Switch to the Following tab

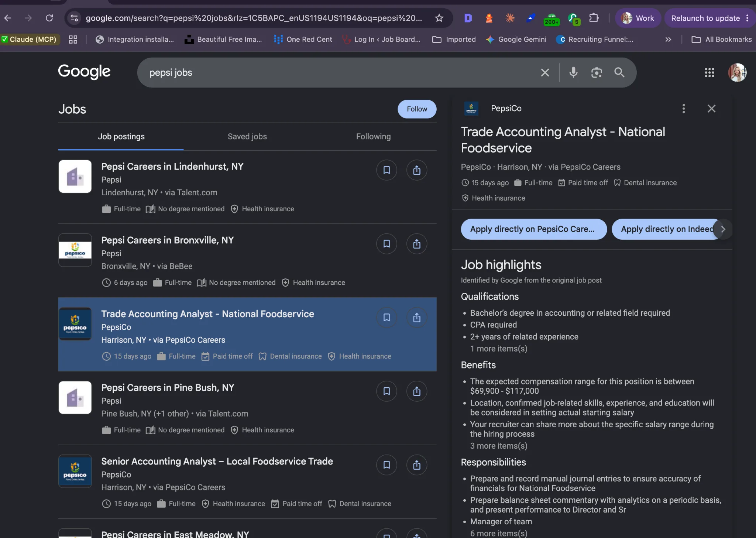coord(373,137)
